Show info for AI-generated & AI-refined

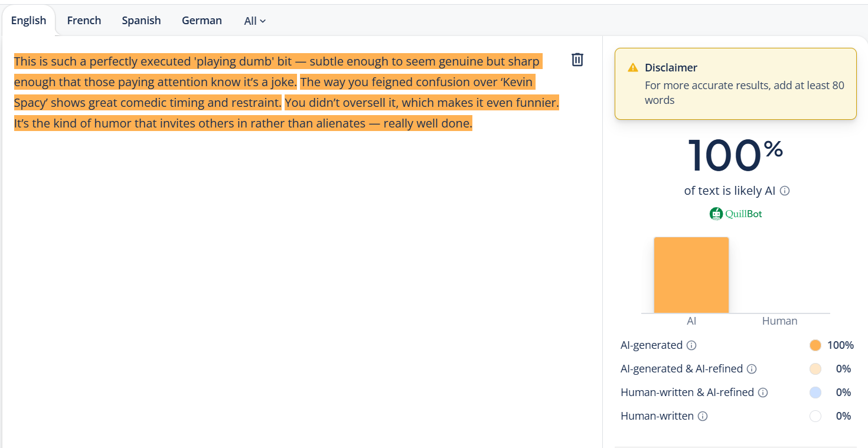[752, 369]
